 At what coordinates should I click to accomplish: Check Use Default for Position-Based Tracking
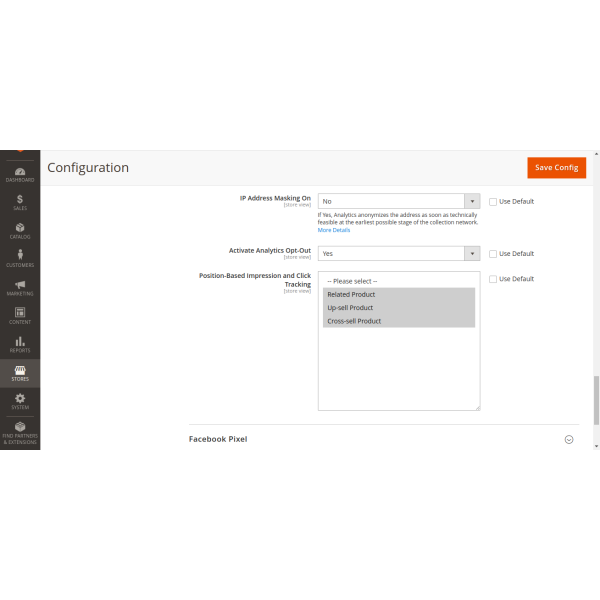coord(493,279)
